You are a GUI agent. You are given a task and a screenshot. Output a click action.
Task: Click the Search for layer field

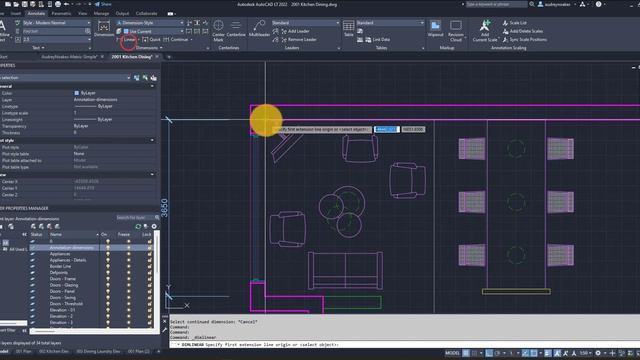(x=137, y=218)
